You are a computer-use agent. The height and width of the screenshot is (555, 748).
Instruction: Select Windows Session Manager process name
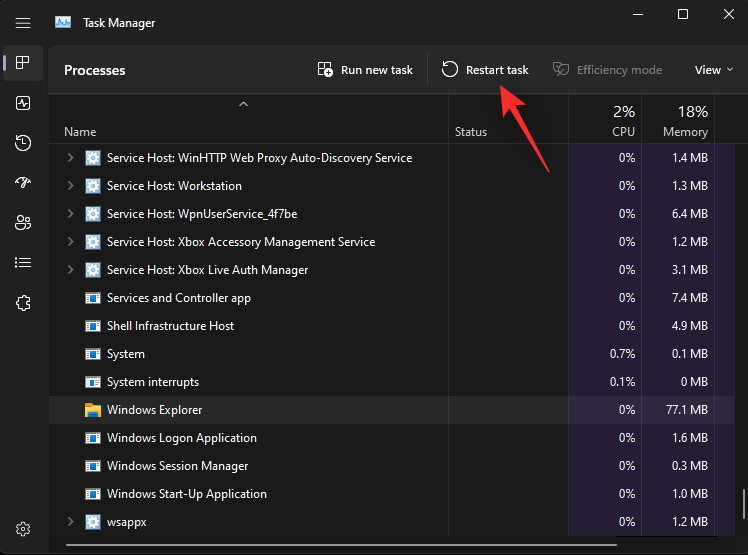coord(177,466)
